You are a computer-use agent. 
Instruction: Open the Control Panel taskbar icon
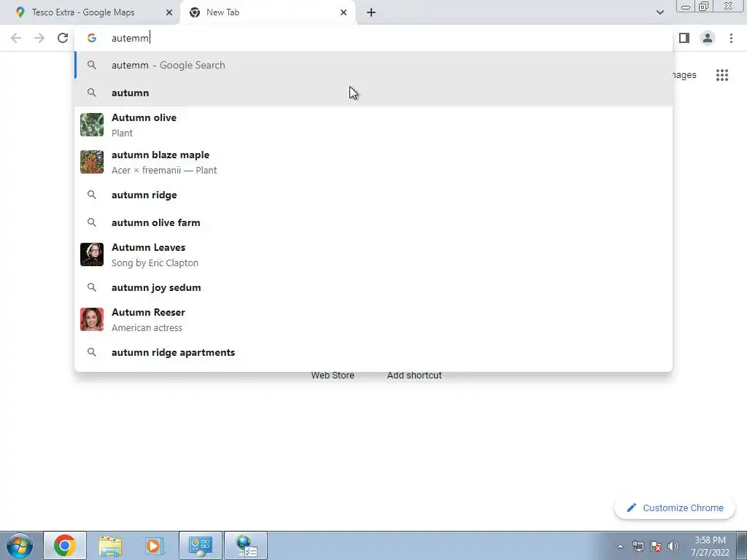coord(200,545)
